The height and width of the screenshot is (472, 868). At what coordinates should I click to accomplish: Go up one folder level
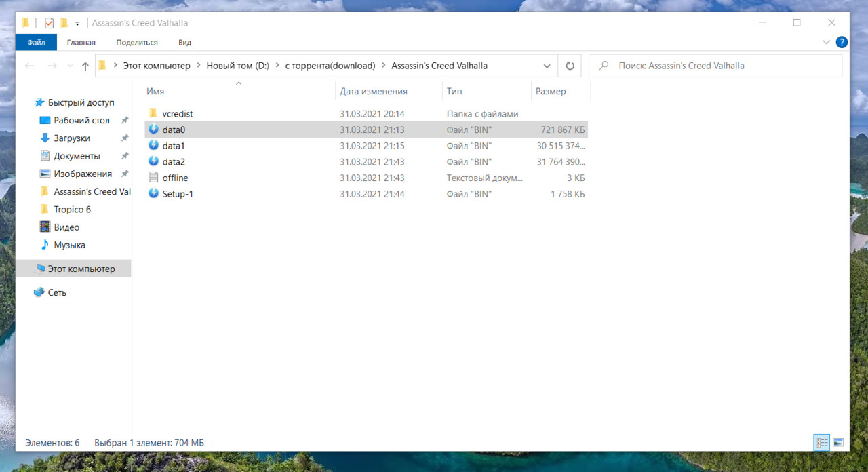pyautogui.click(x=85, y=66)
